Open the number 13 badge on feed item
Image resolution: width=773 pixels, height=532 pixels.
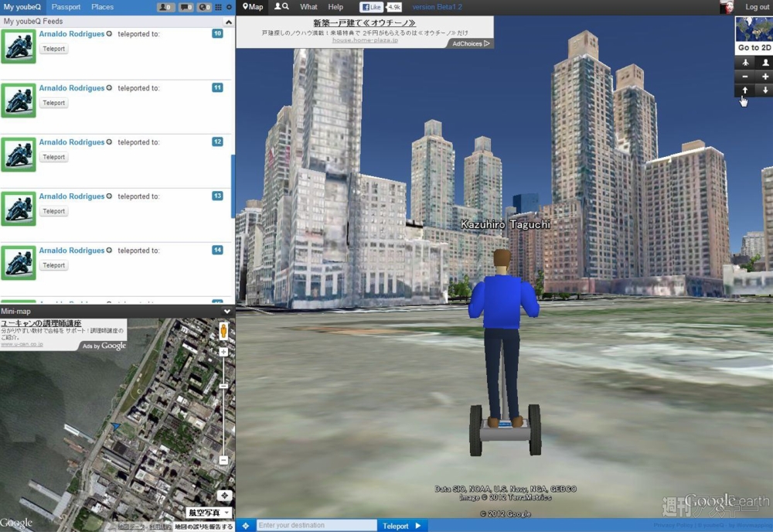[217, 196]
